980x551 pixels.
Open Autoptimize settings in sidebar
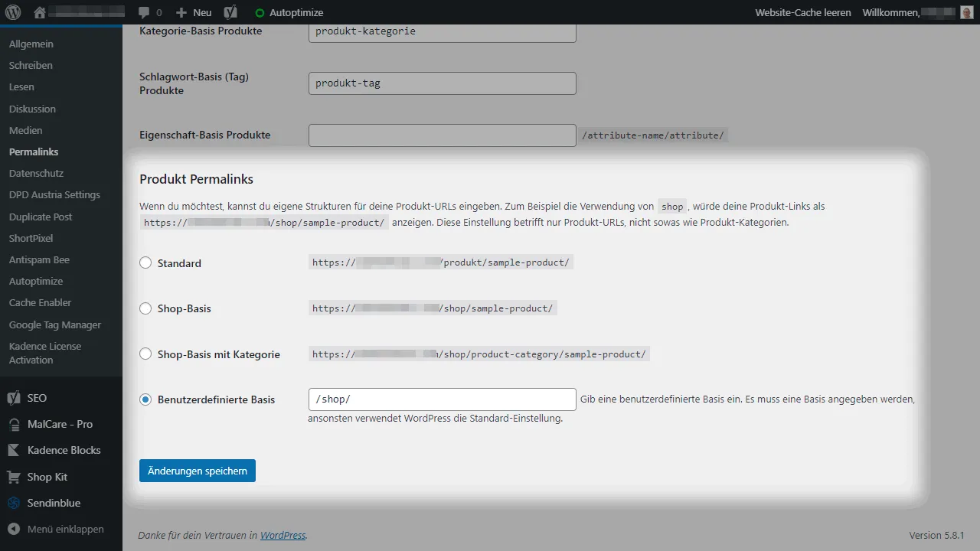point(36,281)
